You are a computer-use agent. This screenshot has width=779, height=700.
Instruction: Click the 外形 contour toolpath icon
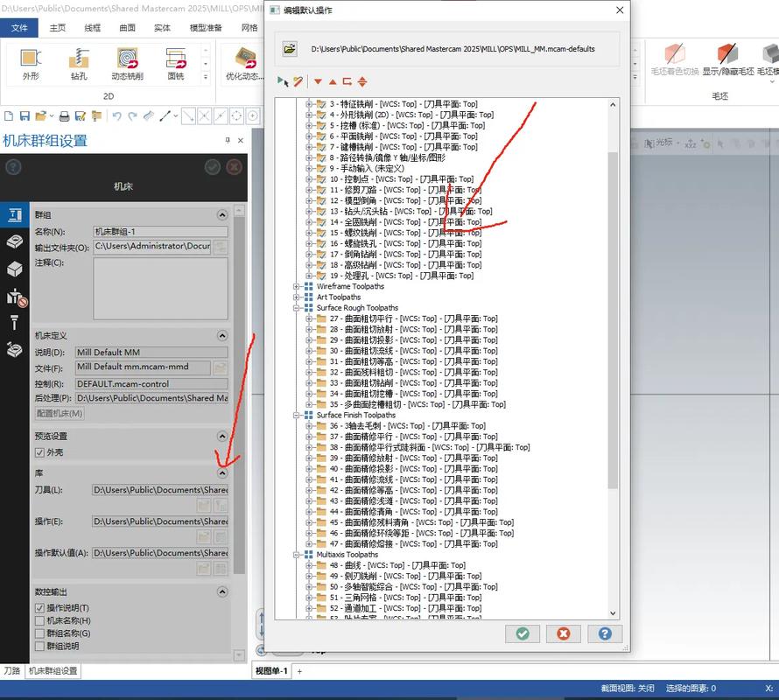31,59
